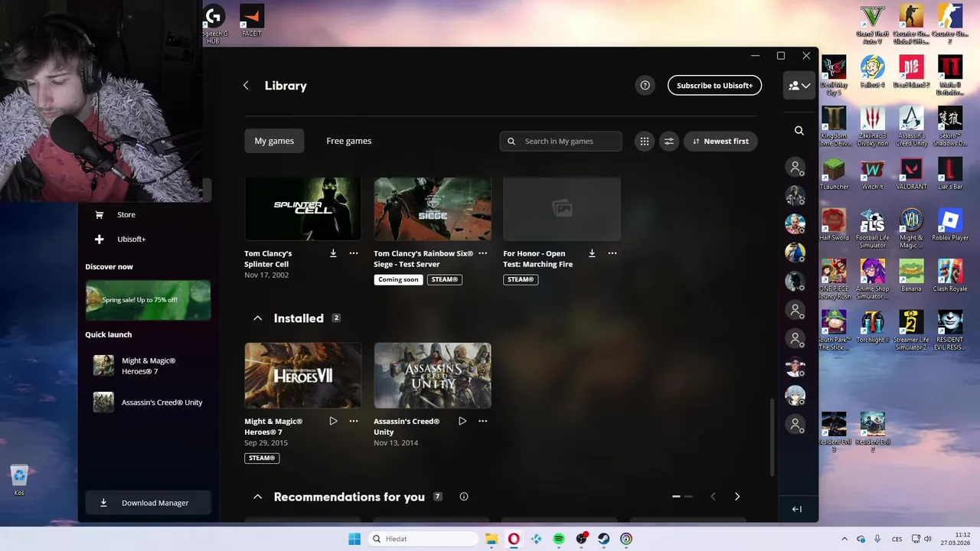Open File Explorer from taskbar
980x551 pixels.
pyautogui.click(x=492, y=539)
